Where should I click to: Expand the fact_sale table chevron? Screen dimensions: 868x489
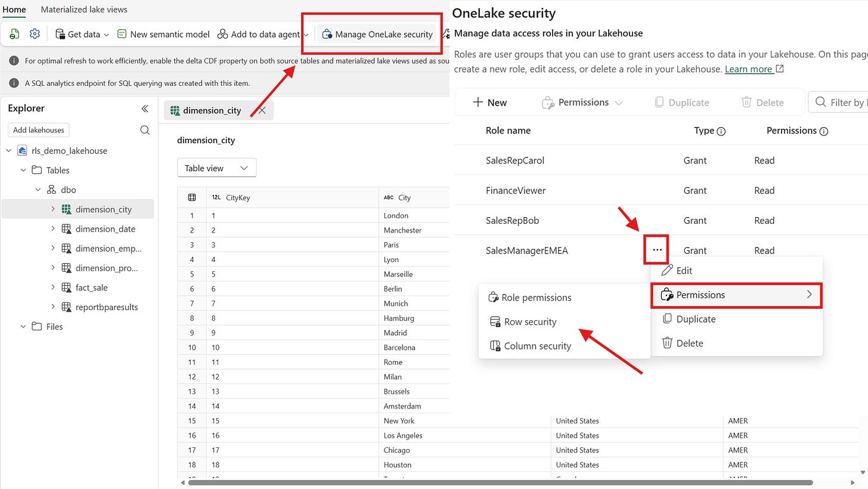pos(52,287)
